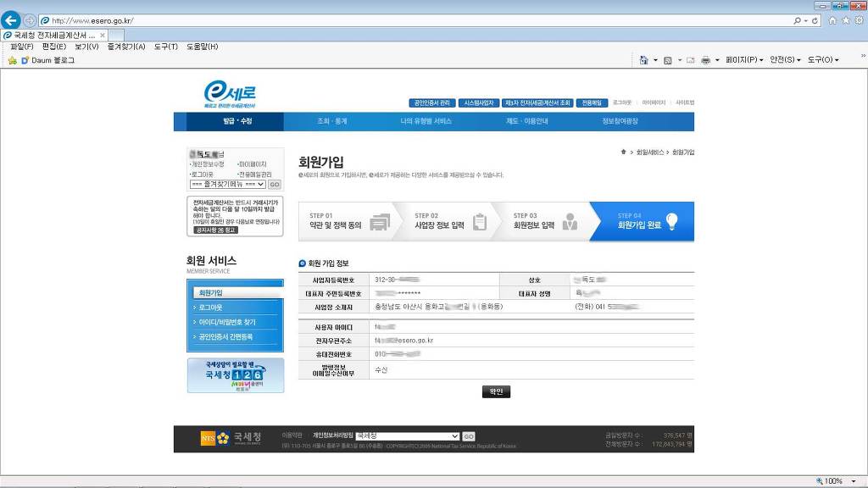This screenshot has height=488, width=868.
Task: Click the Print icon in command bar
Action: click(x=705, y=60)
